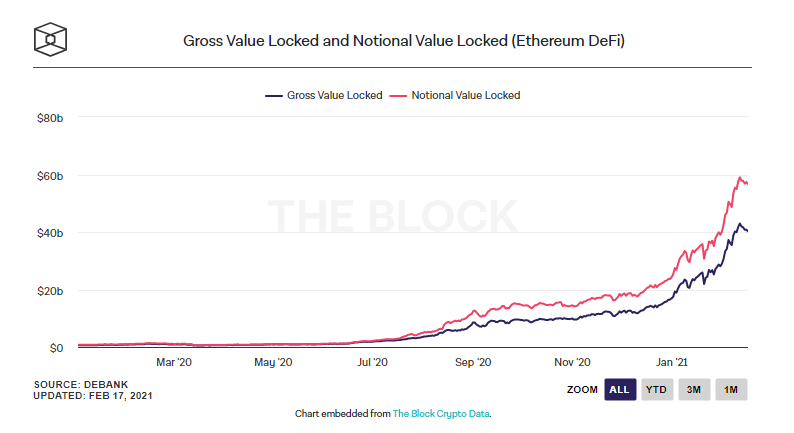Open The Block Crypto Data link
Image resolution: width=794 pixels, height=433 pixels.
point(441,413)
